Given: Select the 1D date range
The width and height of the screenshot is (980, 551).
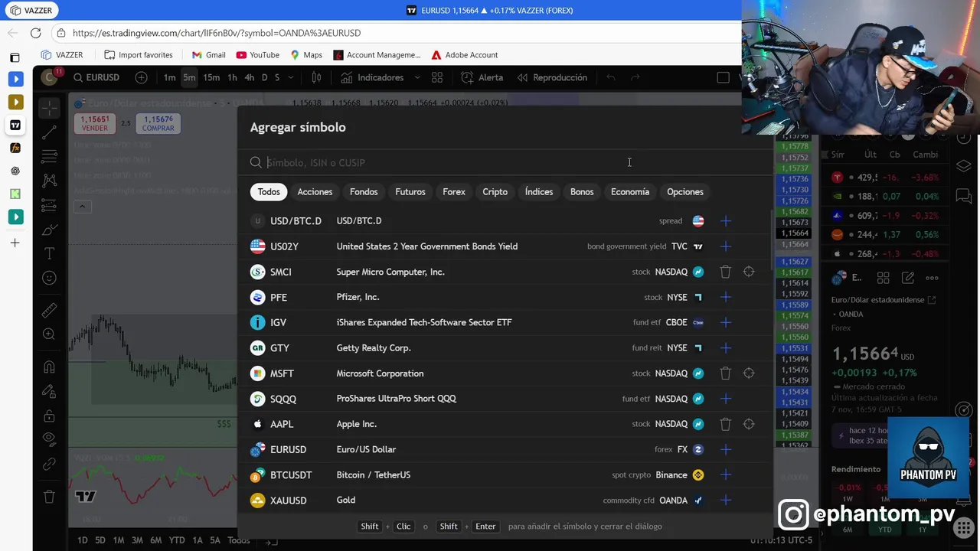Looking at the screenshot, I should tap(82, 540).
